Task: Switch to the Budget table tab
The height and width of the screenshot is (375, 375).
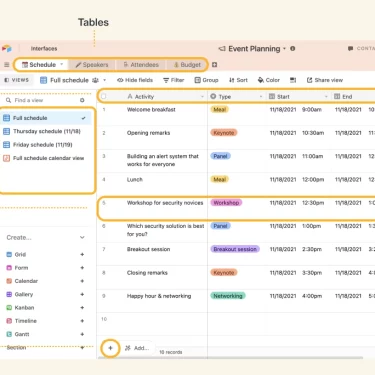Action: [187, 65]
